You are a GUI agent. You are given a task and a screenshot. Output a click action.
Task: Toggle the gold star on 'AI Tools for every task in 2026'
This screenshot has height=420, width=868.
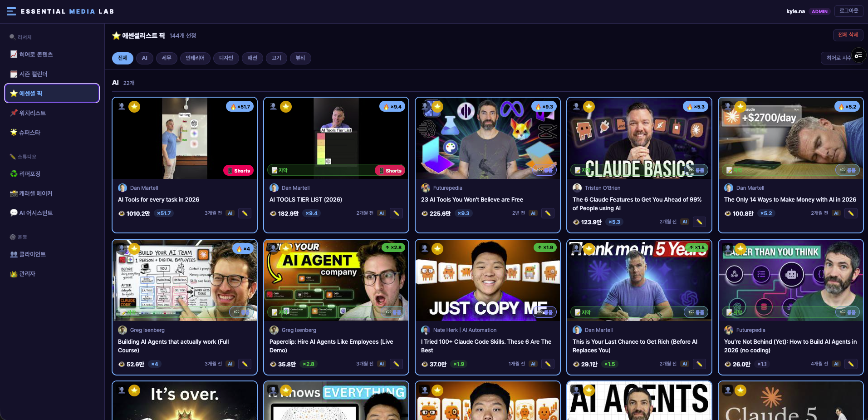134,107
